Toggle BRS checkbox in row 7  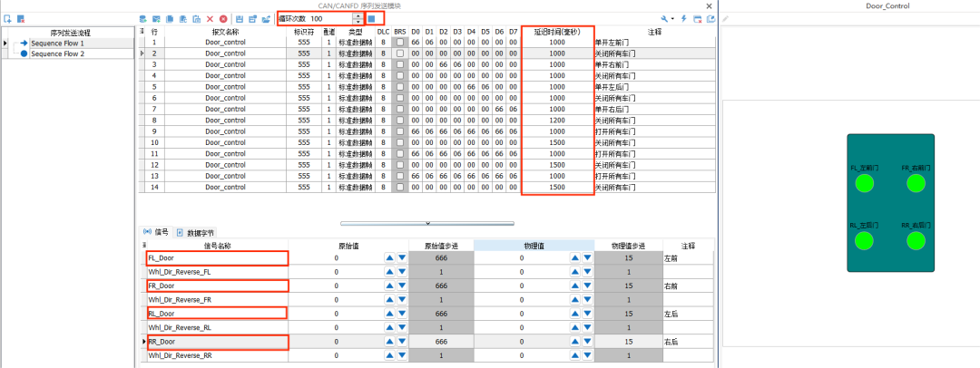(x=400, y=109)
